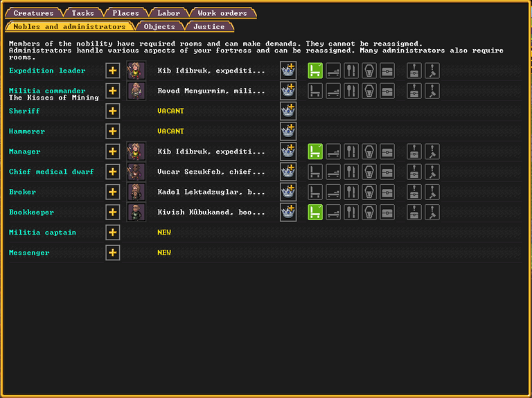Click hammer demand icon for Chief medical dwarf
The height and width of the screenshot is (398, 532).
pos(432,172)
